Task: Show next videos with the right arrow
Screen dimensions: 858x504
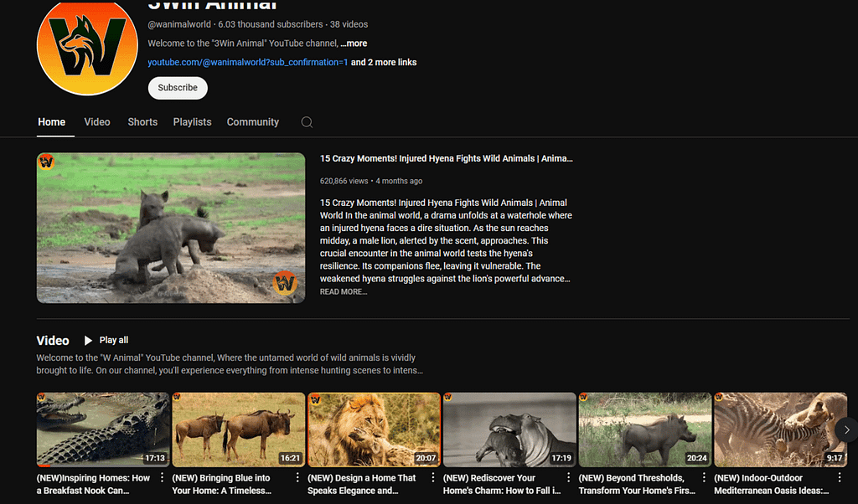Action: [846, 429]
